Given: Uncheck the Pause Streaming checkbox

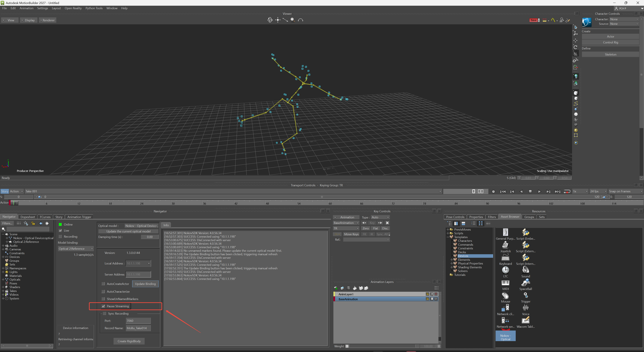Looking at the screenshot, I should [103, 306].
